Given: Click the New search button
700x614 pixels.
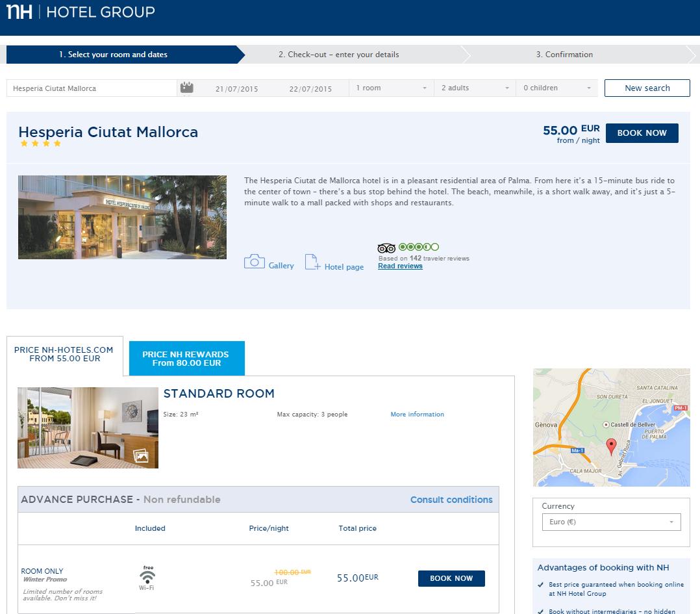Looking at the screenshot, I should (x=647, y=88).
